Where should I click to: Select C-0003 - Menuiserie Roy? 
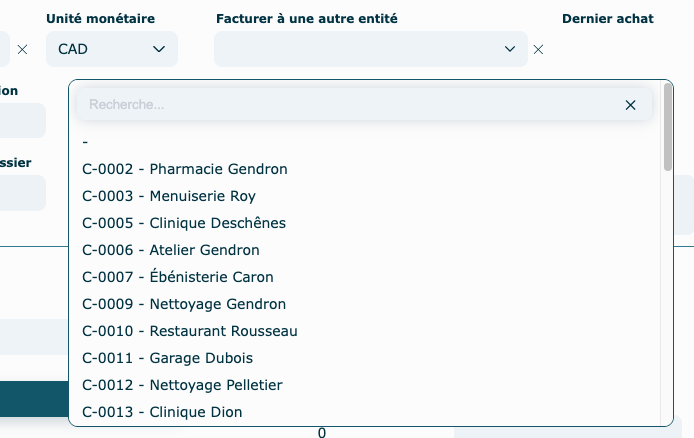coord(169,196)
